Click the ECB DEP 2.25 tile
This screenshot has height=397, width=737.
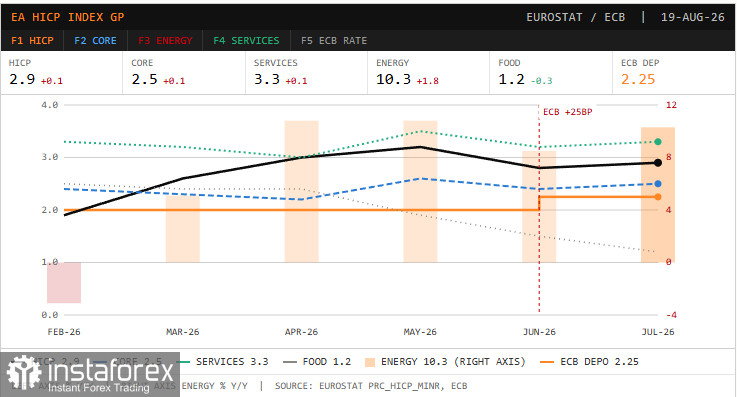pyautogui.click(x=674, y=73)
